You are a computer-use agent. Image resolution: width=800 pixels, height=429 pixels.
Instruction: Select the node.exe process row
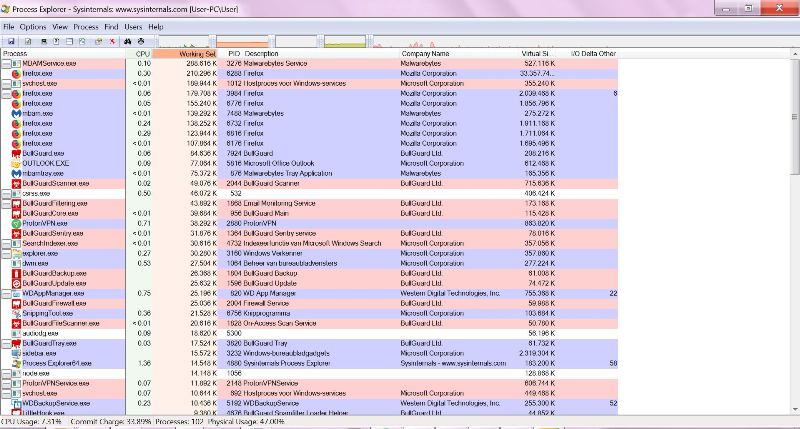pos(309,373)
